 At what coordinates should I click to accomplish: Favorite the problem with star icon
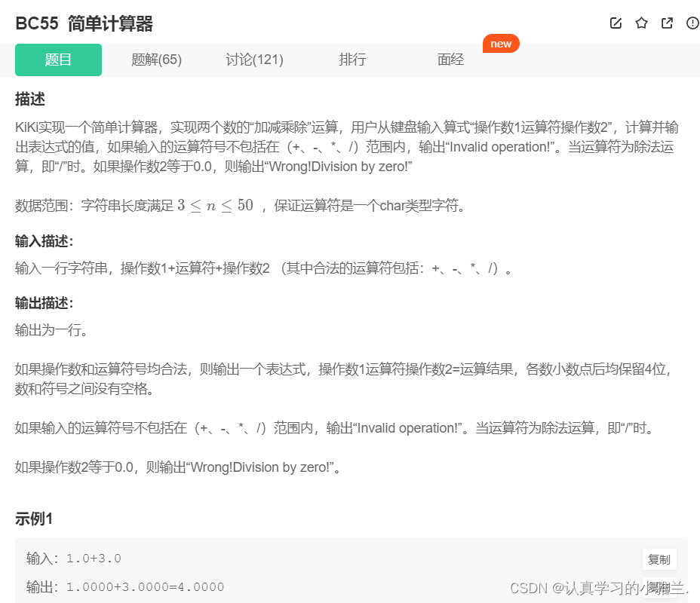[641, 23]
